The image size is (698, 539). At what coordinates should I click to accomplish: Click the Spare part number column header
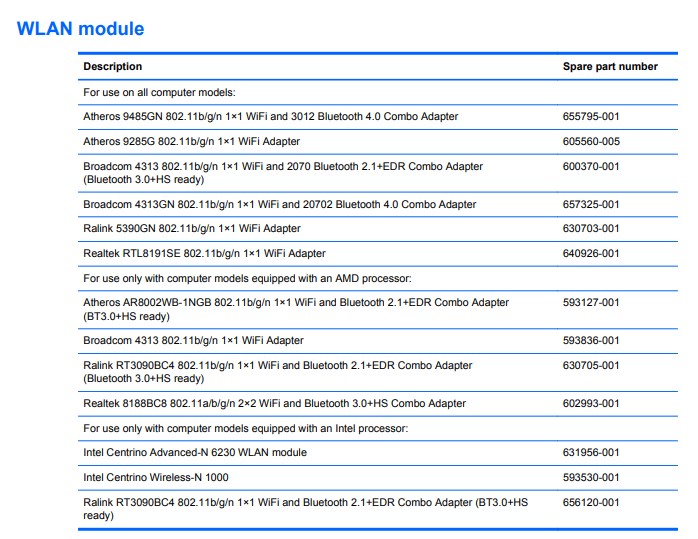[x=610, y=67]
